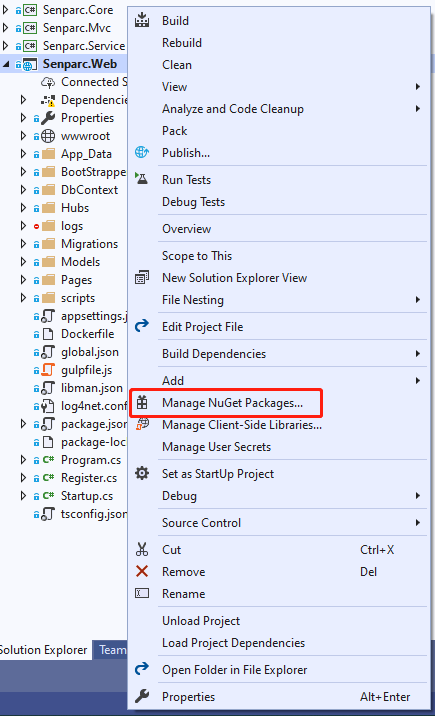Image resolution: width=435 pixels, height=716 pixels.
Task: Click the Cut scissors icon
Action: point(142,549)
